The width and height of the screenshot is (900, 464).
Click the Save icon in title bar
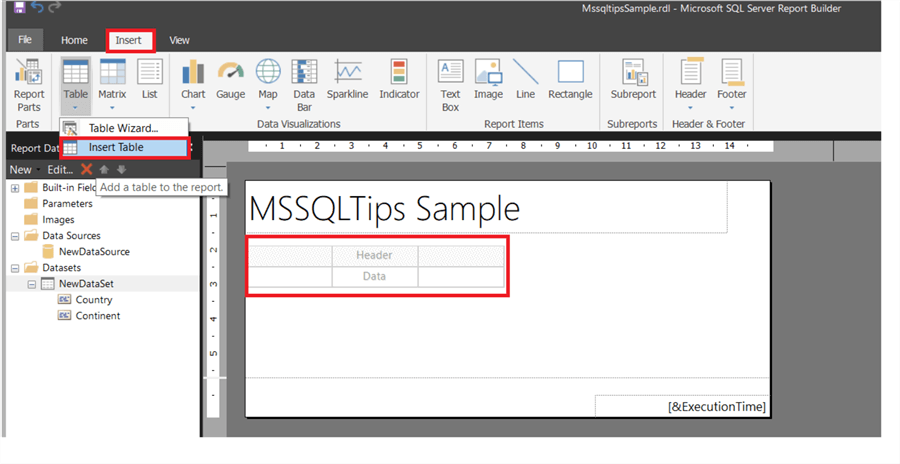coord(20,7)
